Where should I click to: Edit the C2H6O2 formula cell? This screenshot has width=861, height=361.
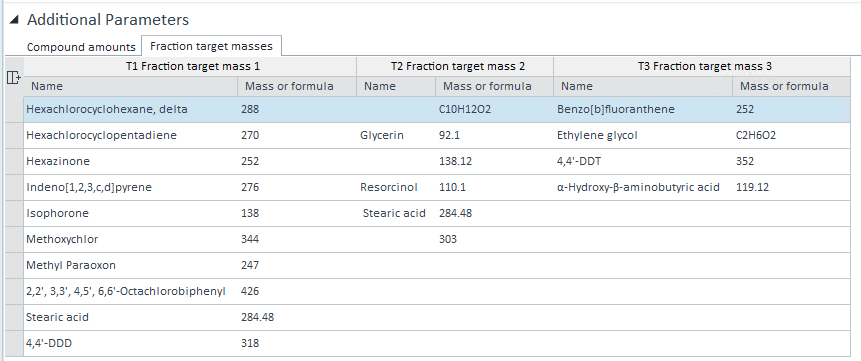coord(791,135)
